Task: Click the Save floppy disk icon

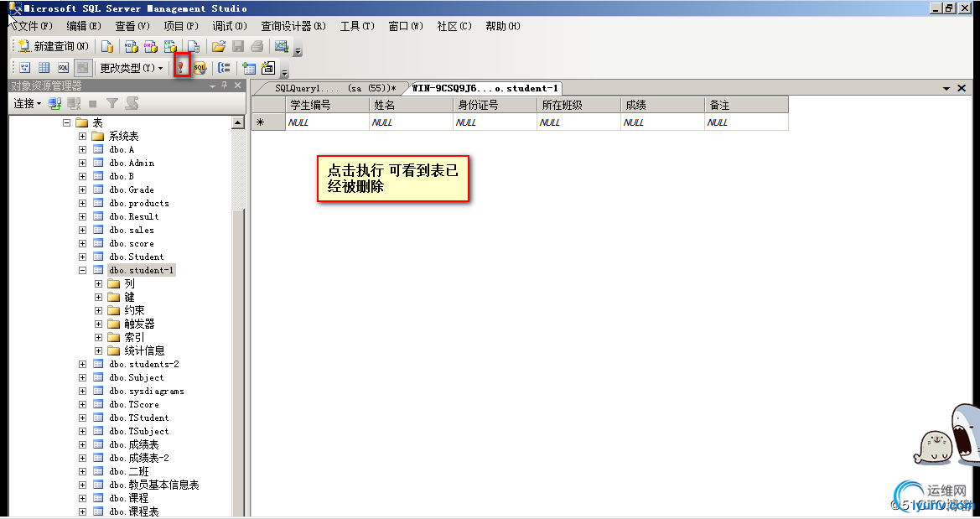Action: 237,47
